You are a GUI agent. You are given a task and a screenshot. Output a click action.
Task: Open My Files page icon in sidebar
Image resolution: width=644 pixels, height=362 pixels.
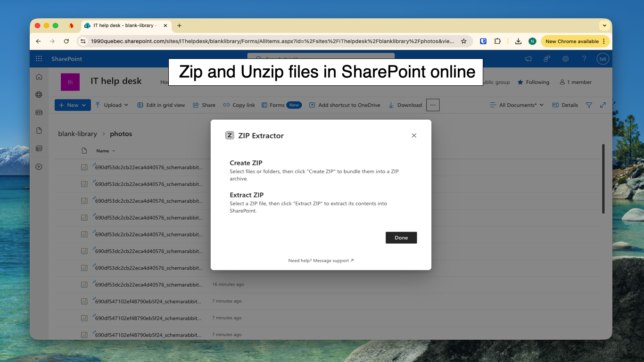39,130
